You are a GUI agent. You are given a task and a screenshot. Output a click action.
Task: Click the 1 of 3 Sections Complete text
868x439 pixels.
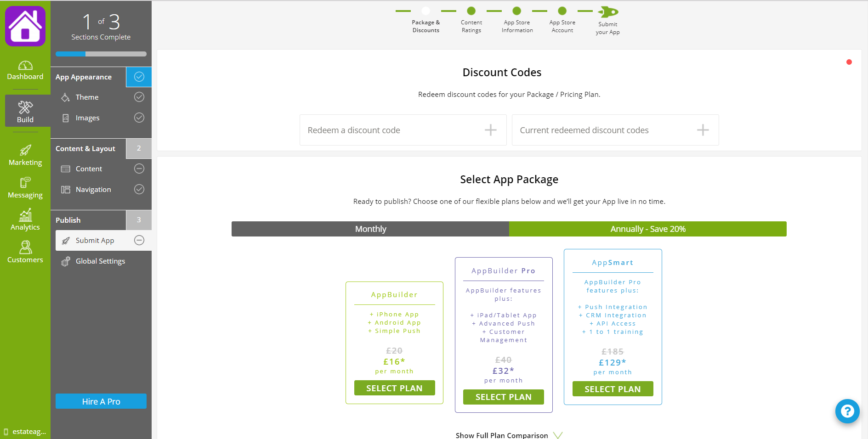[101, 27]
